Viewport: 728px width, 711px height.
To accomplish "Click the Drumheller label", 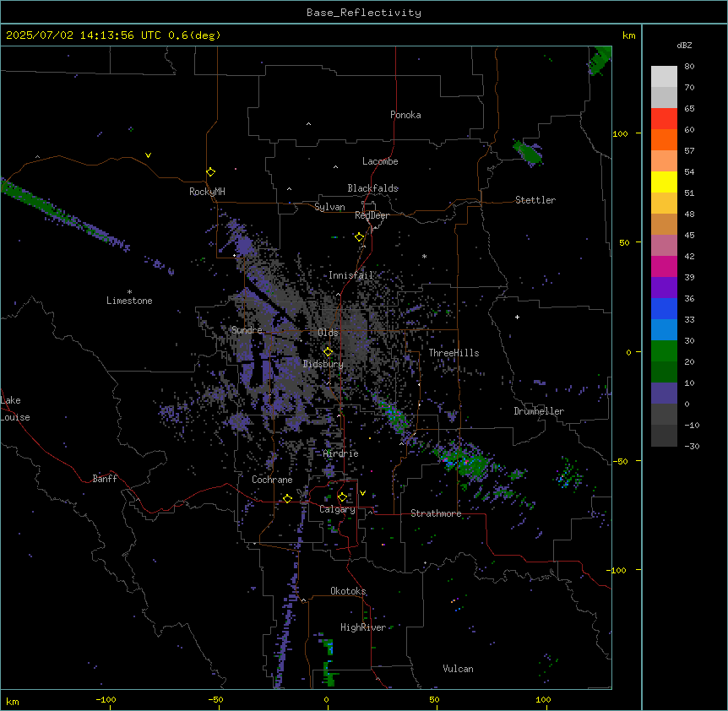I will point(539,411).
